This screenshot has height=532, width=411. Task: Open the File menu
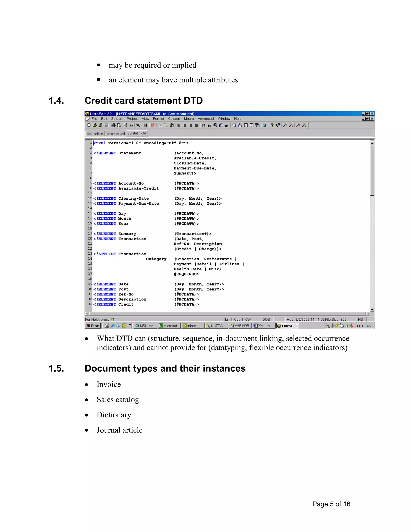pyautogui.click(x=94, y=119)
